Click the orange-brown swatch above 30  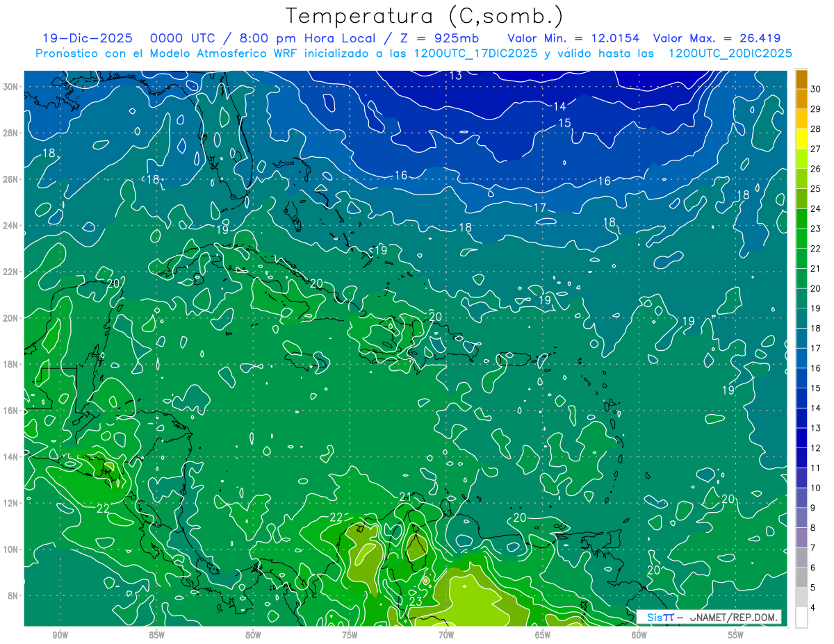coord(801,79)
